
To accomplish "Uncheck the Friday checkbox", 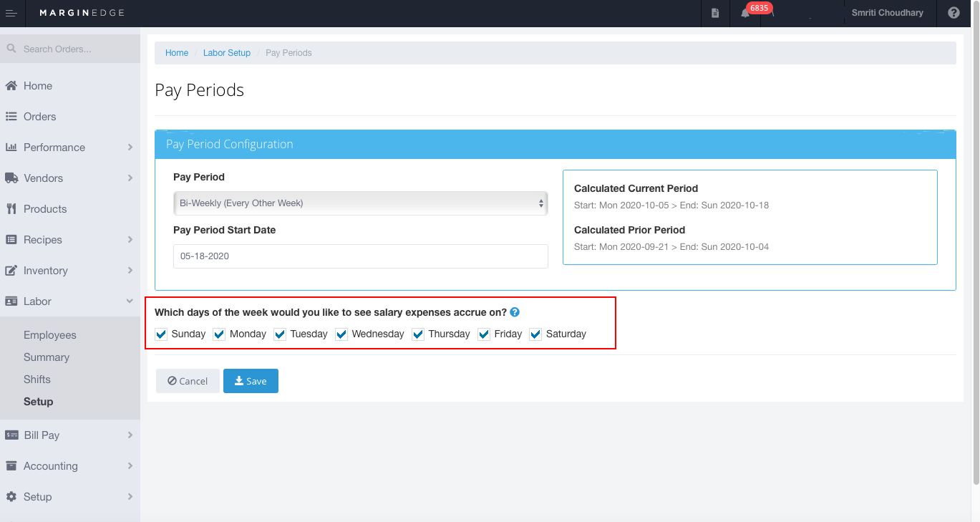I will point(484,334).
